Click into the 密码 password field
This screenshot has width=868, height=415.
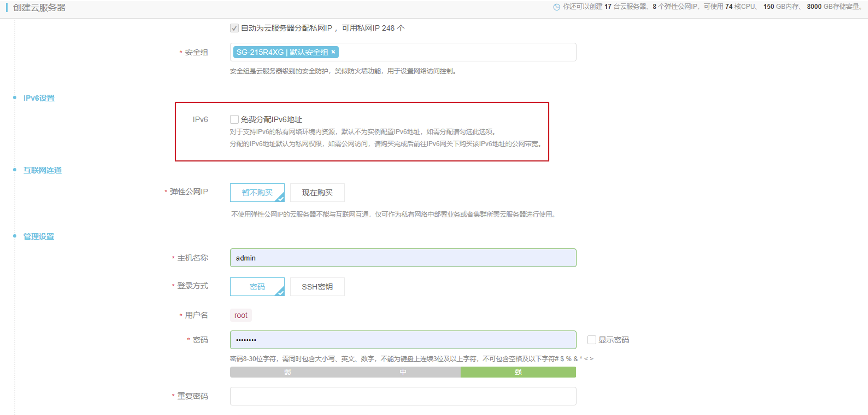403,340
